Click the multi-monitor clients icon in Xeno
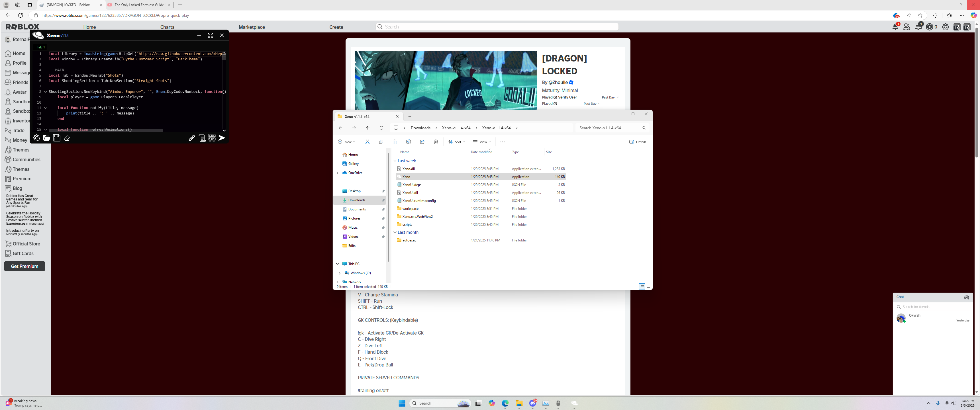 [212, 138]
